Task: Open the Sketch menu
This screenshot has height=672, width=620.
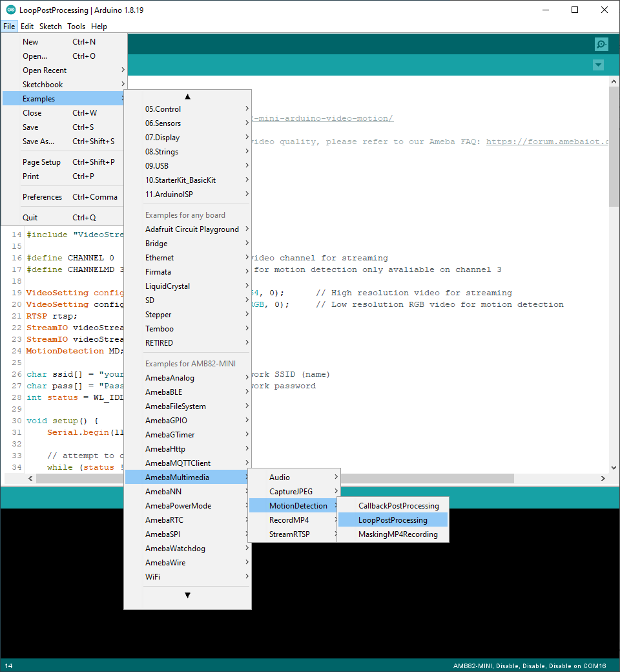Action: point(50,26)
